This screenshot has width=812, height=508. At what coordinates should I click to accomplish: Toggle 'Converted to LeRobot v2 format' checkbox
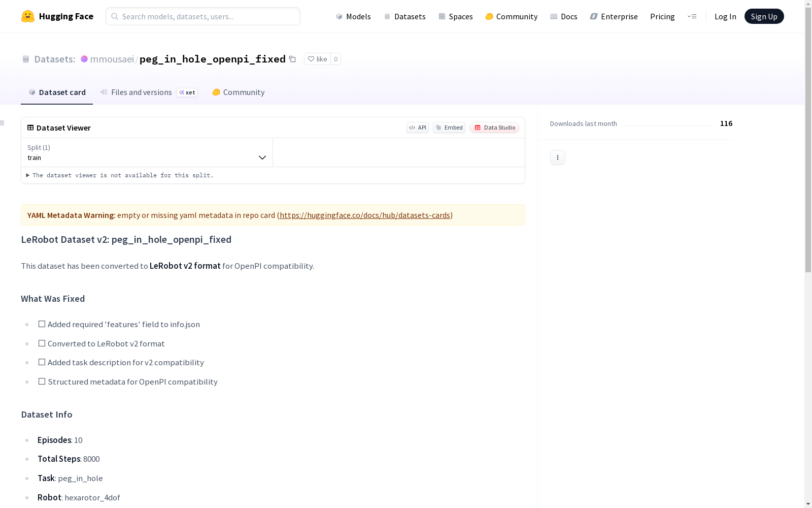42,343
